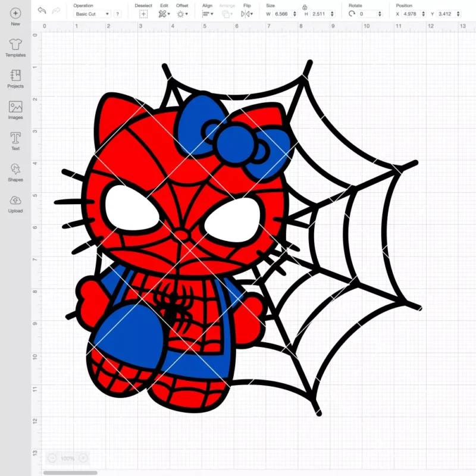
Task: Adjust the Position X stepper arrows
Action: (x=424, y=14)
